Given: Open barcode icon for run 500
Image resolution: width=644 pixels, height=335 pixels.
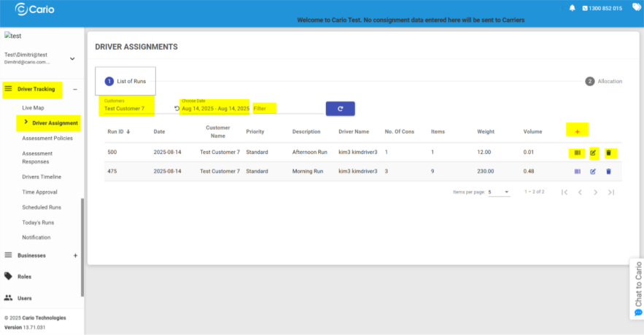Looking at the screenshot, I should pyautogui.click(x=577, y=153).
